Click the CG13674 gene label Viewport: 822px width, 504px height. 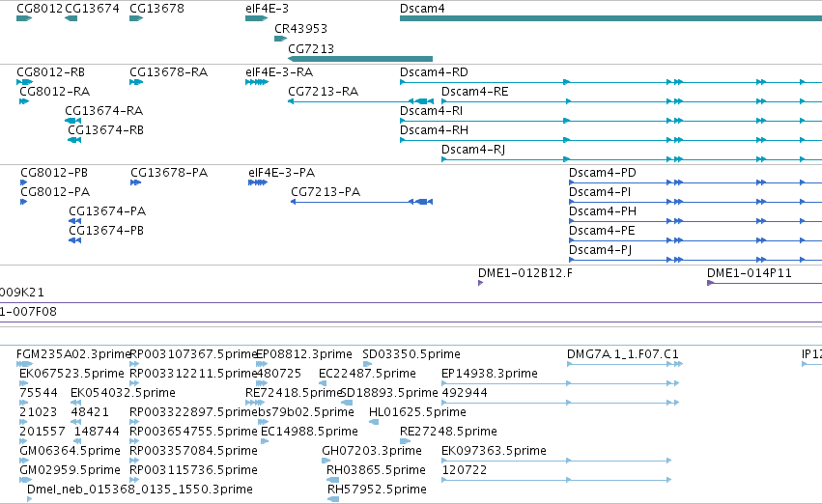(93, 9)
